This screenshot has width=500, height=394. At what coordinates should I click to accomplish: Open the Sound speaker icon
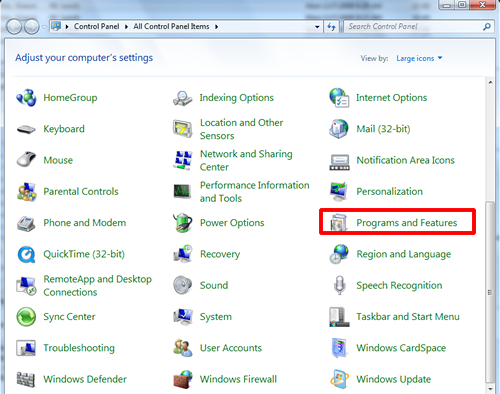pyautogui.click(x=182, y=285)
